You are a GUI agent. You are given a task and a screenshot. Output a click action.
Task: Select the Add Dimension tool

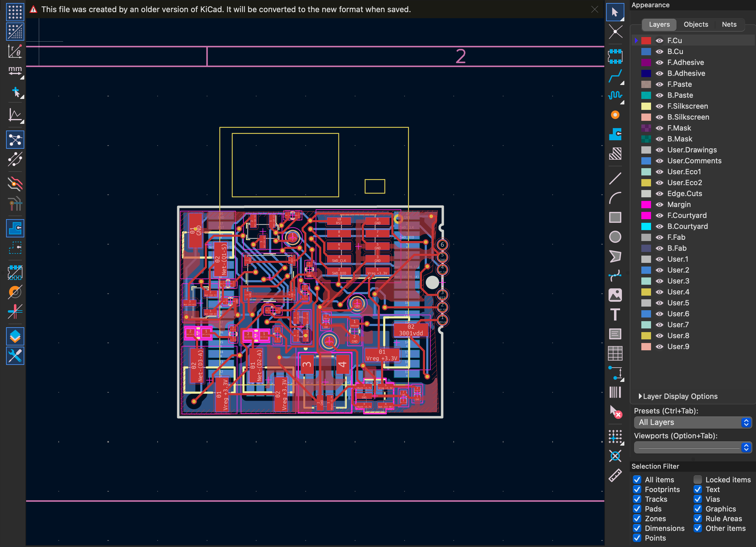point(615,373)
